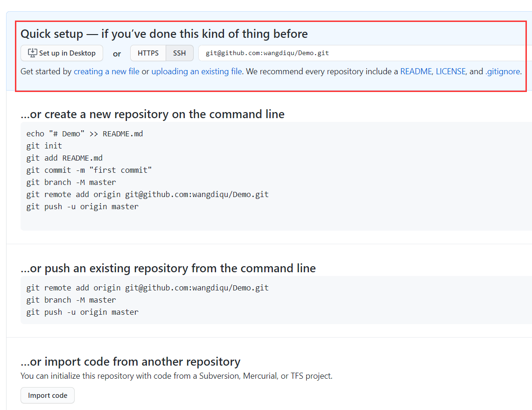The image size is (532, 410).
Task: Click the git commit -m "first commit" line
Action: click(x=89, y=170)
